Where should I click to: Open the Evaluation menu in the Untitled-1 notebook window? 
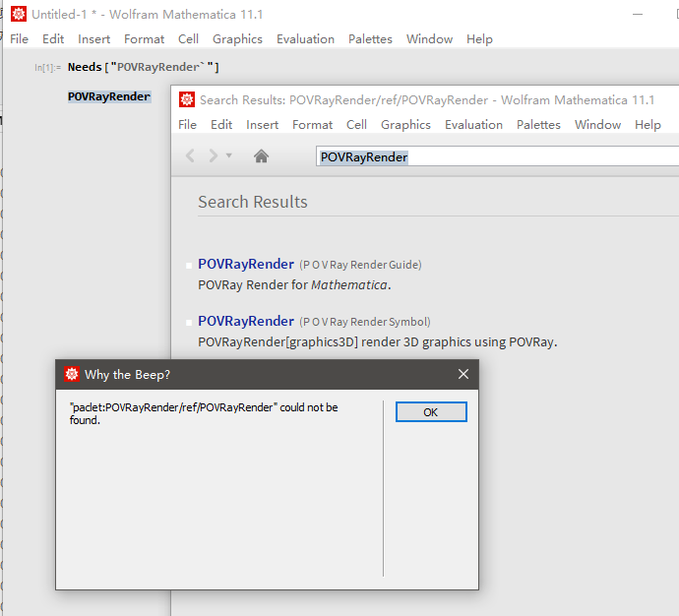[x=305, y=39]
